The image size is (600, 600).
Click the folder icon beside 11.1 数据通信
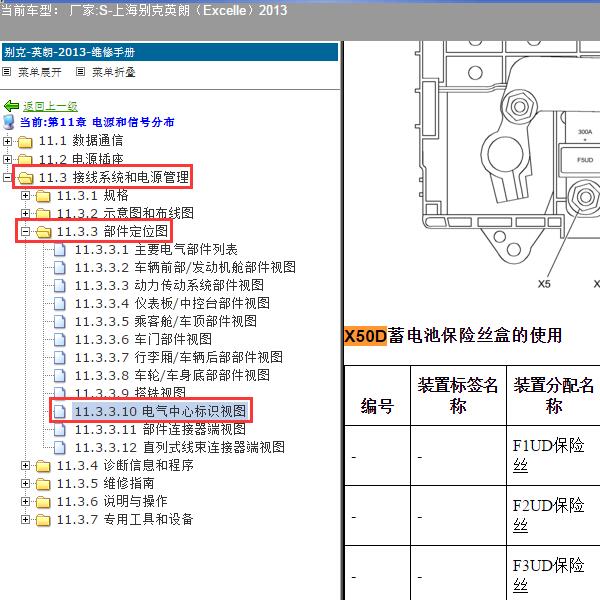pyautogui.click(x=25, y=142)
